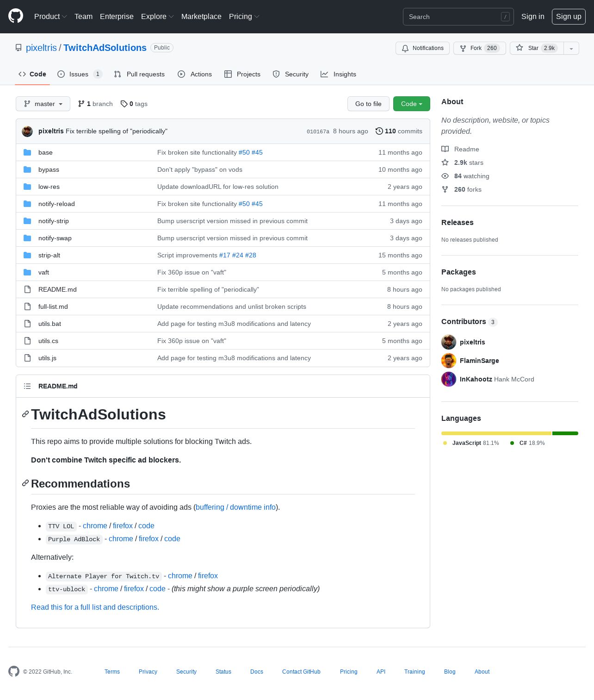
Task: Open the Actions tab
Action: pos(195,74)
